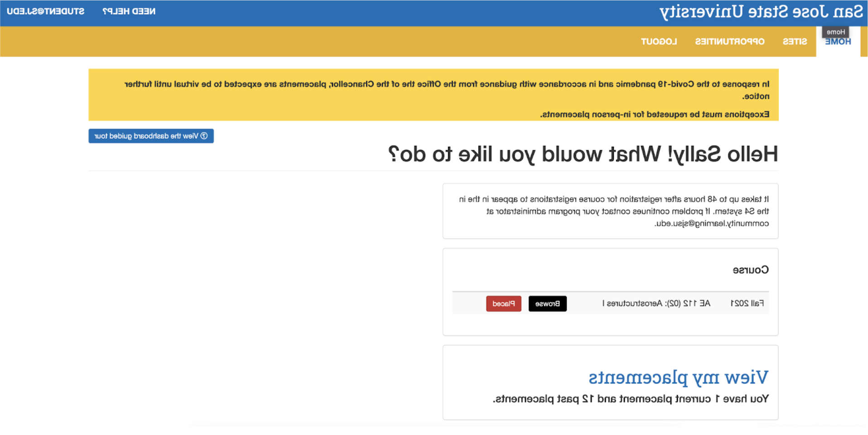This screenshot has width=868, height=435.
Task: Open the OPPORTUNITIES menu item
Action: (x=730, y=42)
